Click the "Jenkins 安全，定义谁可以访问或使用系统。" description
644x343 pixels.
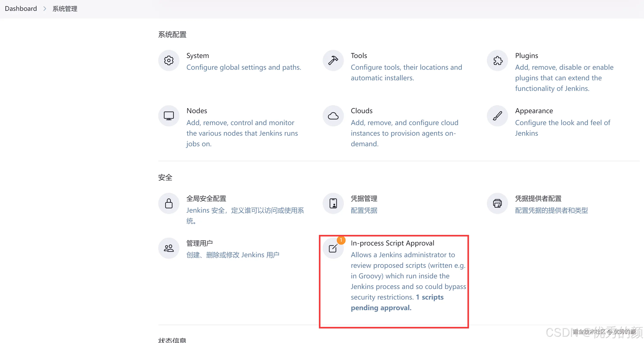tap(245, 216)
